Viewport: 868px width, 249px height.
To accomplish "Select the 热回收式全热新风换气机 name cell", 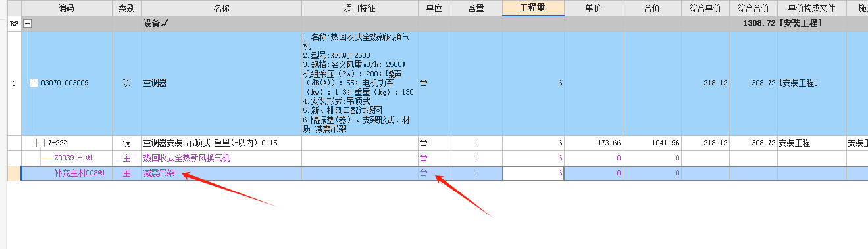I will [x=221, y=158].
